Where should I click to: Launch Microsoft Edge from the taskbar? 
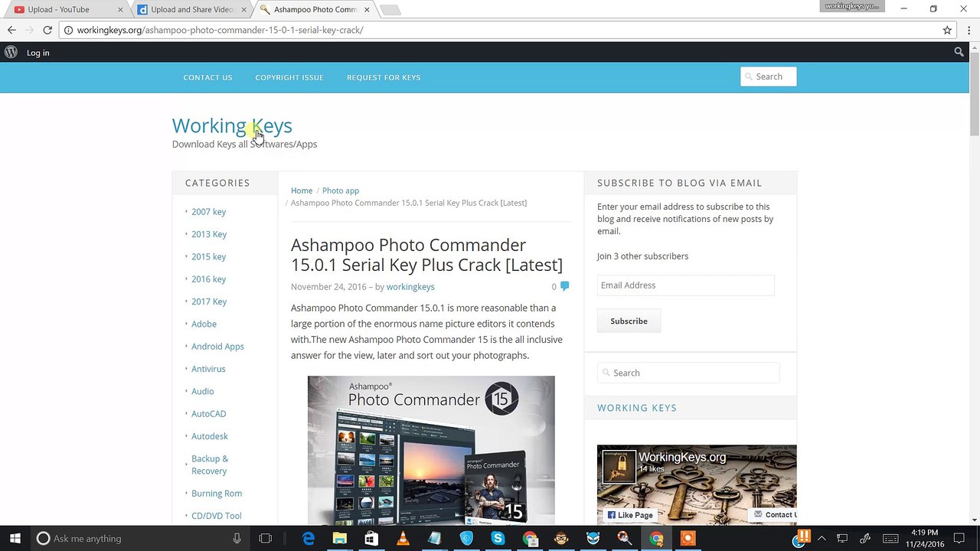click(309, 538)
